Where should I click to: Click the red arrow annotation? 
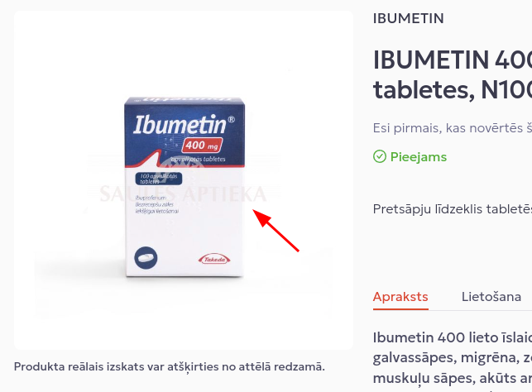pyautogui.click(x=276, y=230)
